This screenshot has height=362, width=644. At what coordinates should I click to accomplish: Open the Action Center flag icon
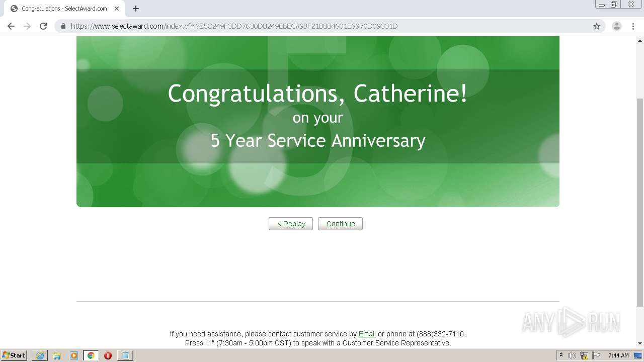click(596, 355)
